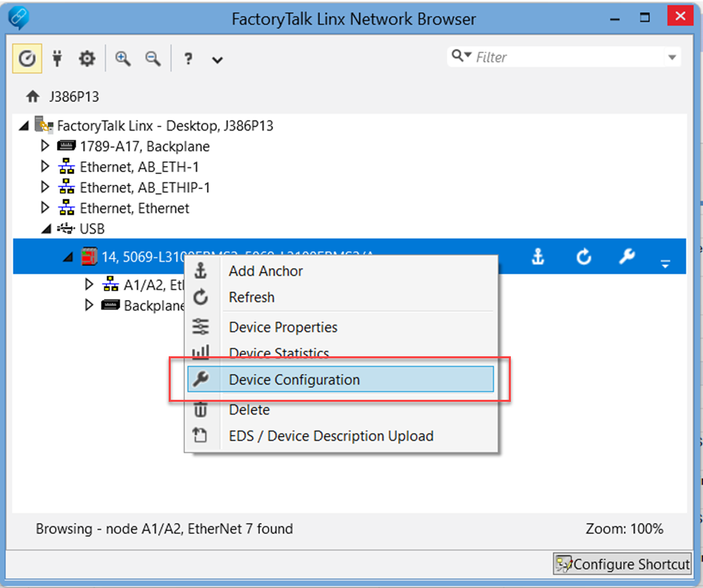Expand the Ethernet, AB_ETH-1 node
This screenshot has height=588, width=703.
[x=46, y=167]
